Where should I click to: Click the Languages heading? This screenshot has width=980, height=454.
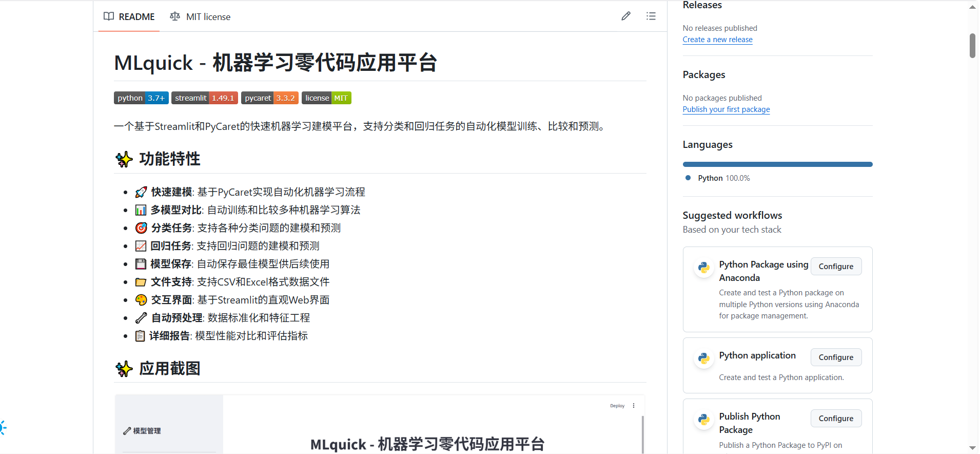point(707,145)
